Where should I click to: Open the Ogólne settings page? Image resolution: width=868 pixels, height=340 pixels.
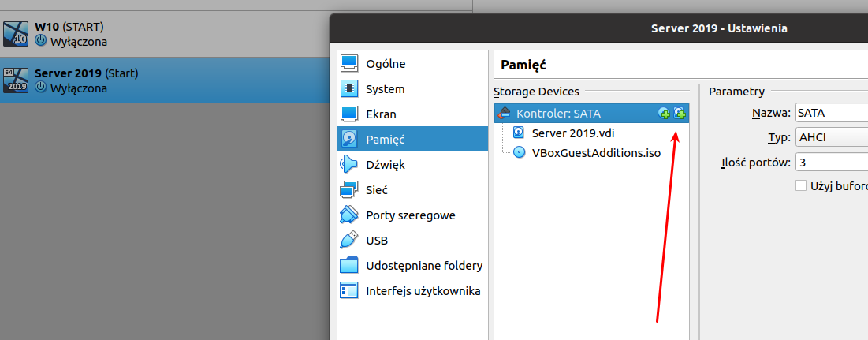click(412, 64)
